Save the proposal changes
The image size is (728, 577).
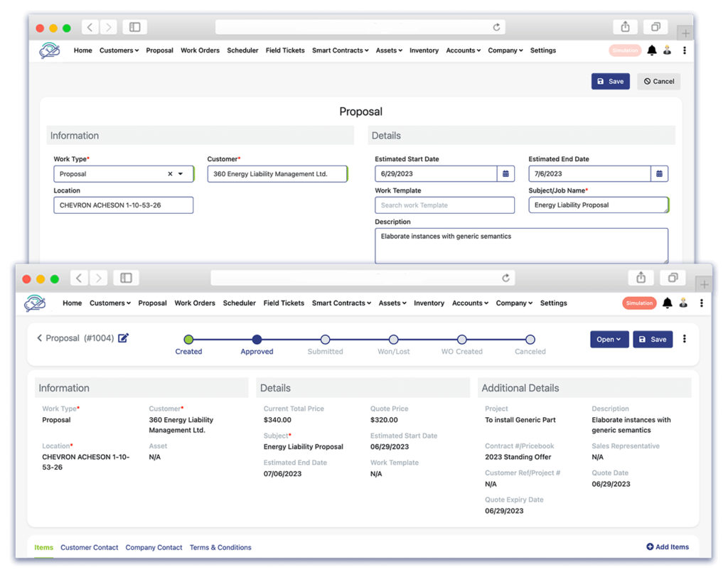click(652, 339)
